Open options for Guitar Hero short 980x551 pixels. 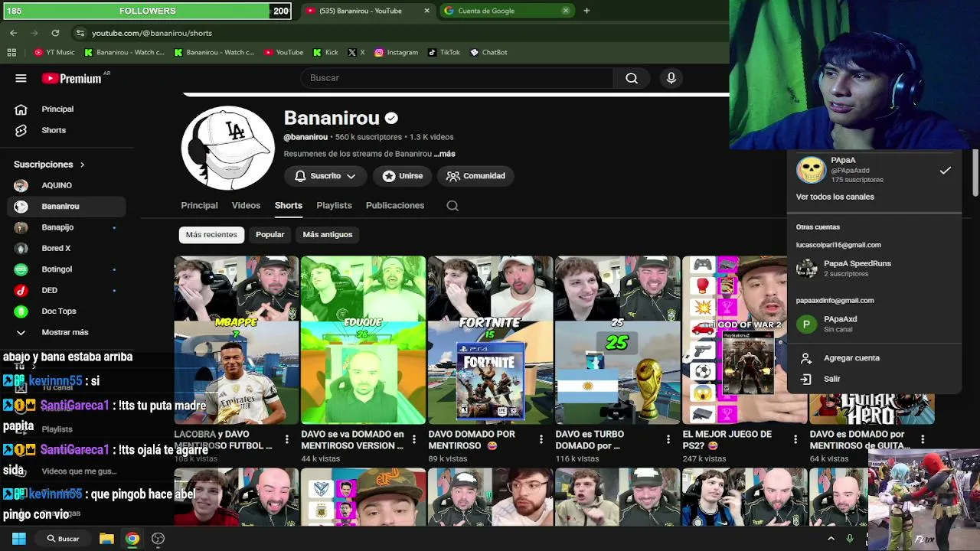tap(923, 439)
